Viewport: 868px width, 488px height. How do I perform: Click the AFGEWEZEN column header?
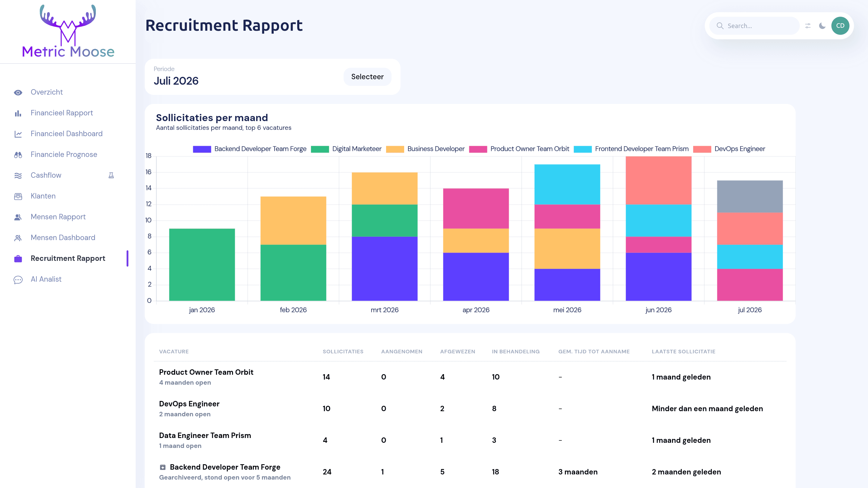click(x=458, y=352)
